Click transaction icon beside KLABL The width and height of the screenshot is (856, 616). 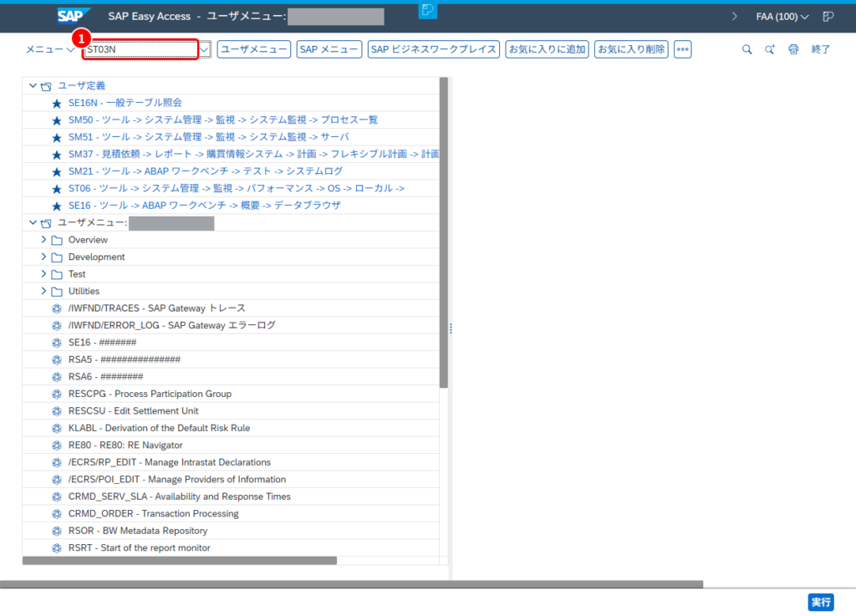coord(56,428)
